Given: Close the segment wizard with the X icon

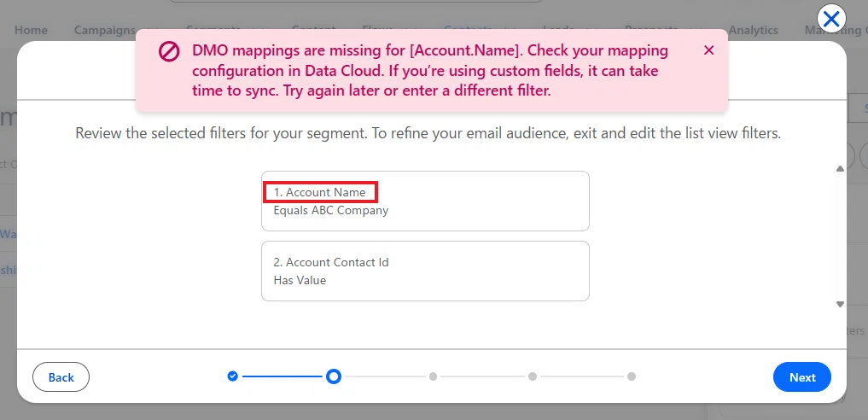Looking at the screenshot, I should point(831,20).
